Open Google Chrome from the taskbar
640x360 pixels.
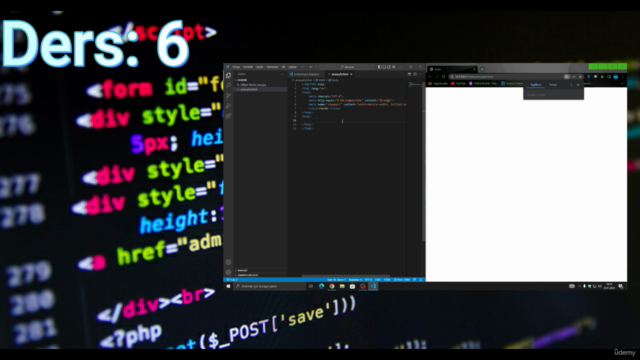pyautogui.click(x=332, y=286)
